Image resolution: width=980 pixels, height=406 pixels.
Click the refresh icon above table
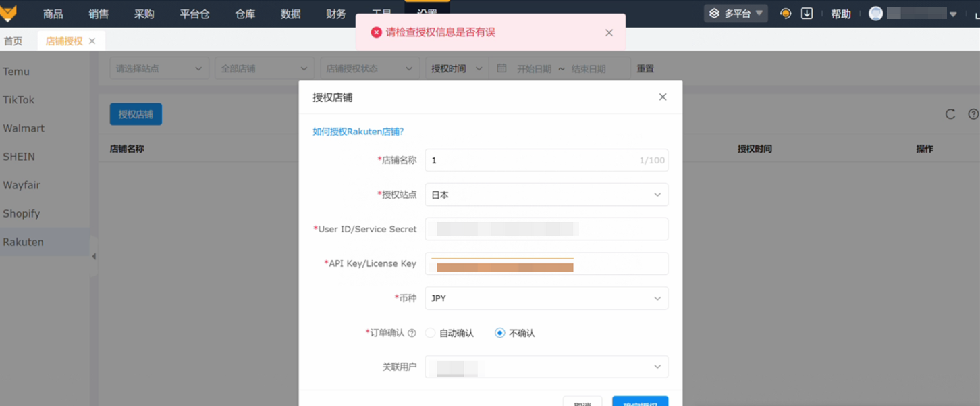950,114
